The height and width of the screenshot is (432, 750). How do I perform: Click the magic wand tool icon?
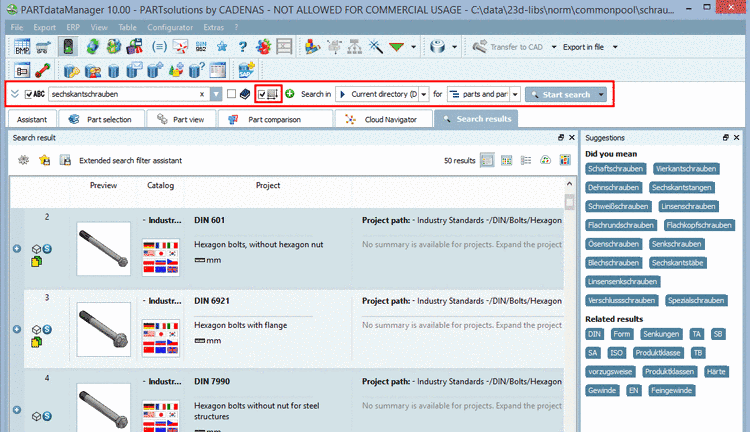pos(375,47)
